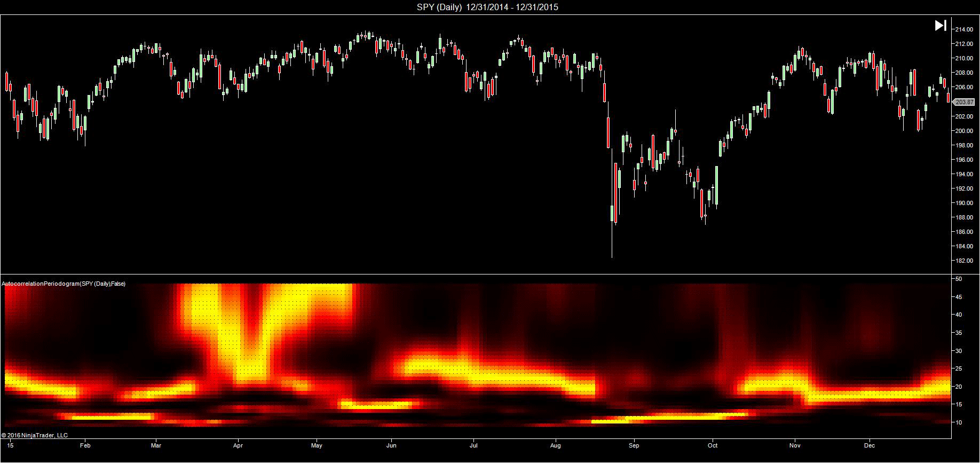Click the Apr label on time axis
The width and height of the screenshot is (980, 463).
pos(238,445)
